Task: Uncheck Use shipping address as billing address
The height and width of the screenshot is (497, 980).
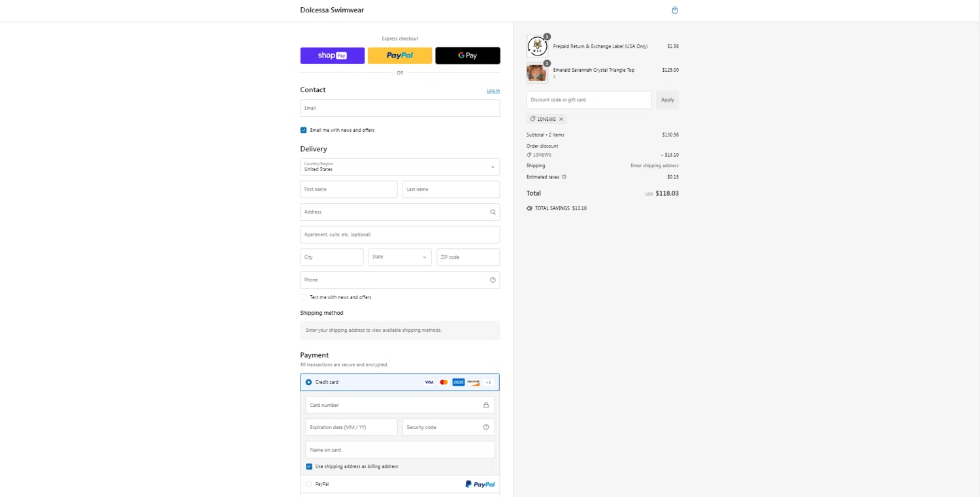Action: coord(309,466)
